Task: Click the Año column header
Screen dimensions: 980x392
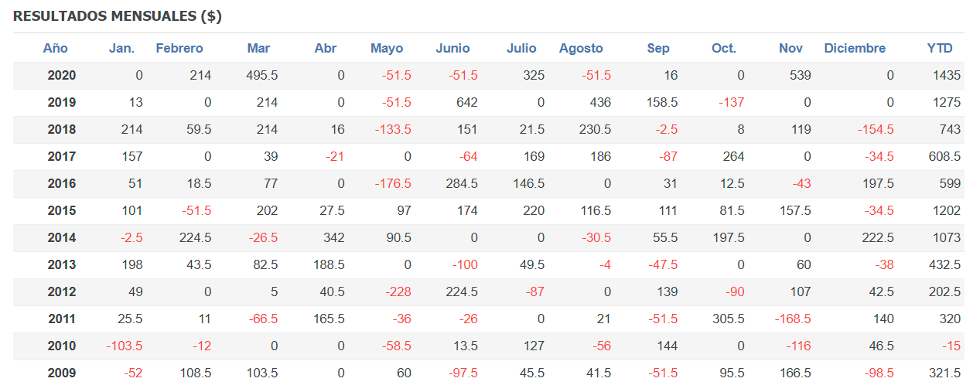Action: tap(56, 48)
